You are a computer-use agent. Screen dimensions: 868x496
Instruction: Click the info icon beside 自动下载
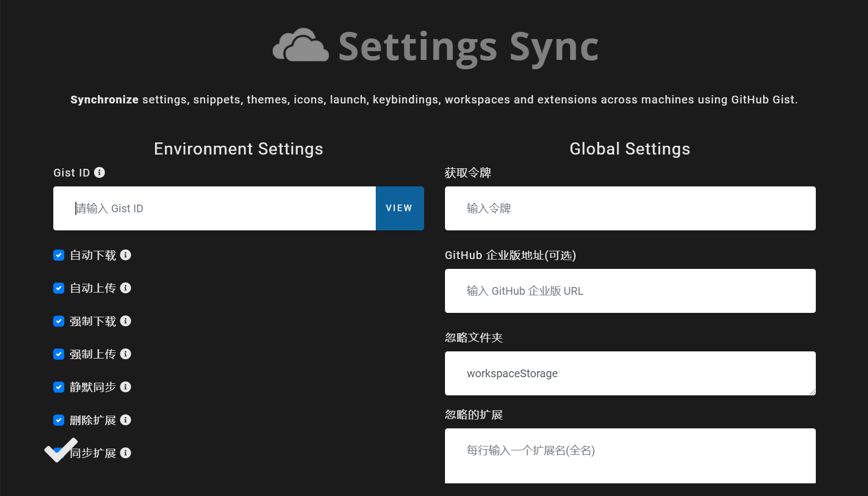126,255
